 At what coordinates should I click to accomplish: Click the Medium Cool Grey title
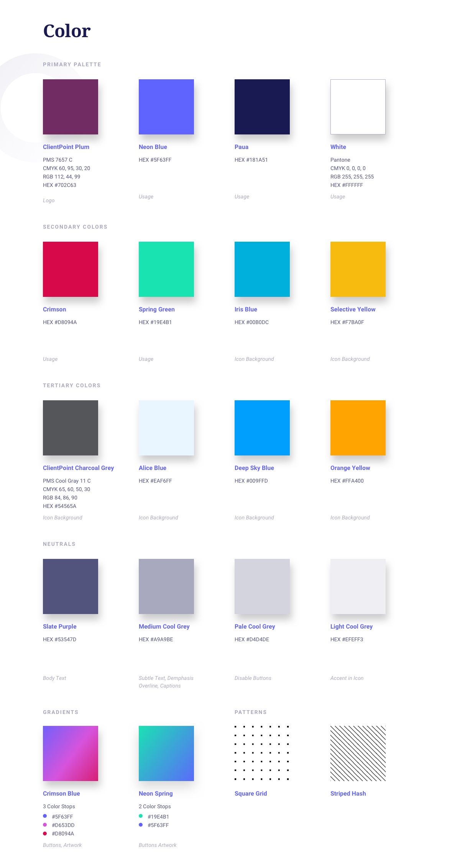164,627
